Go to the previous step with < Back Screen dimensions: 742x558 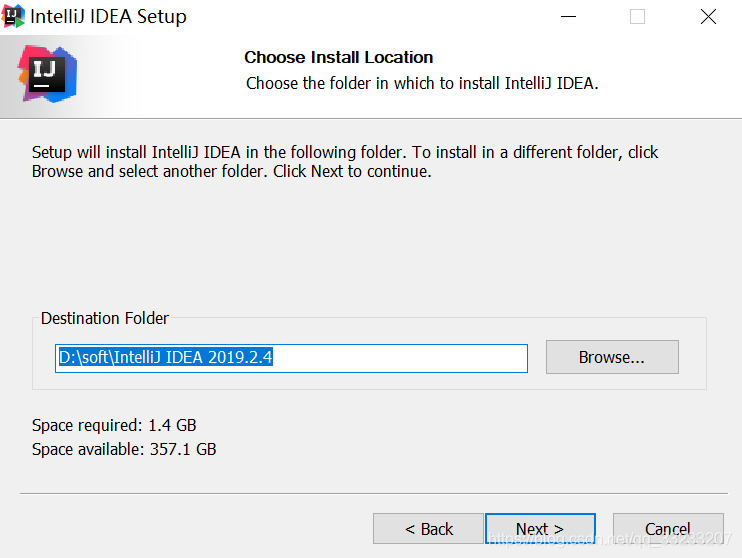[429, 529]
